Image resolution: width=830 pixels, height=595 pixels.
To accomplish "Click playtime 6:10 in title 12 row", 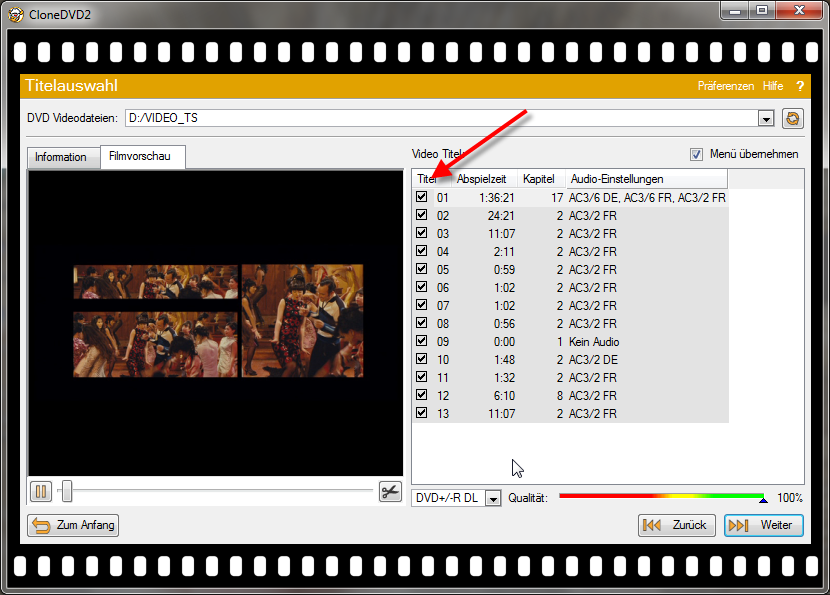I will [x=504, y=396].
